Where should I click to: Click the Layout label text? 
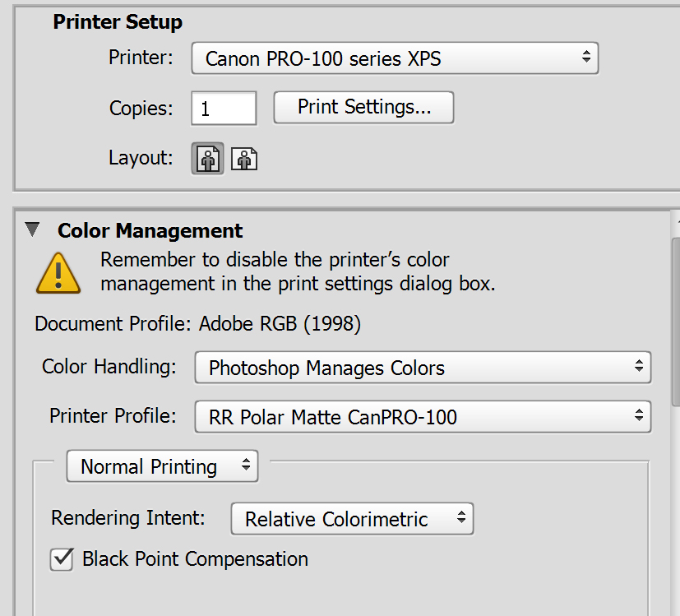pos(141,157)
